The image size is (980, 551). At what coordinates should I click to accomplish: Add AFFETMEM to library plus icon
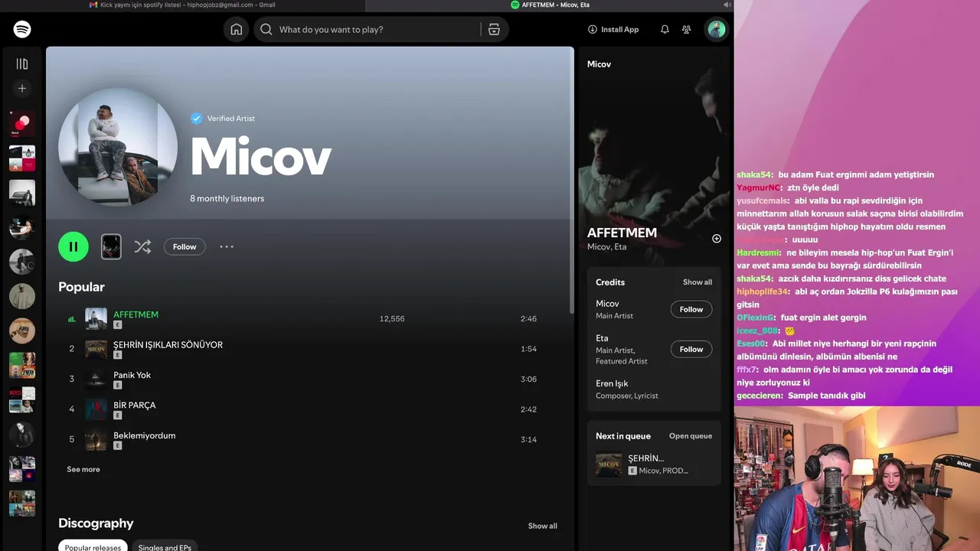click(717, 239)
